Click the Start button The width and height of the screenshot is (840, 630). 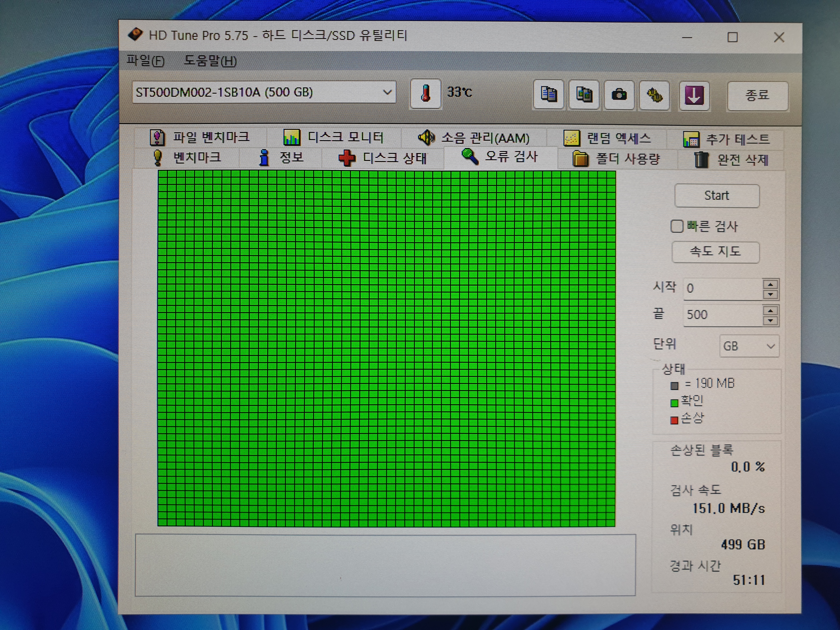(x=717, y=196)
